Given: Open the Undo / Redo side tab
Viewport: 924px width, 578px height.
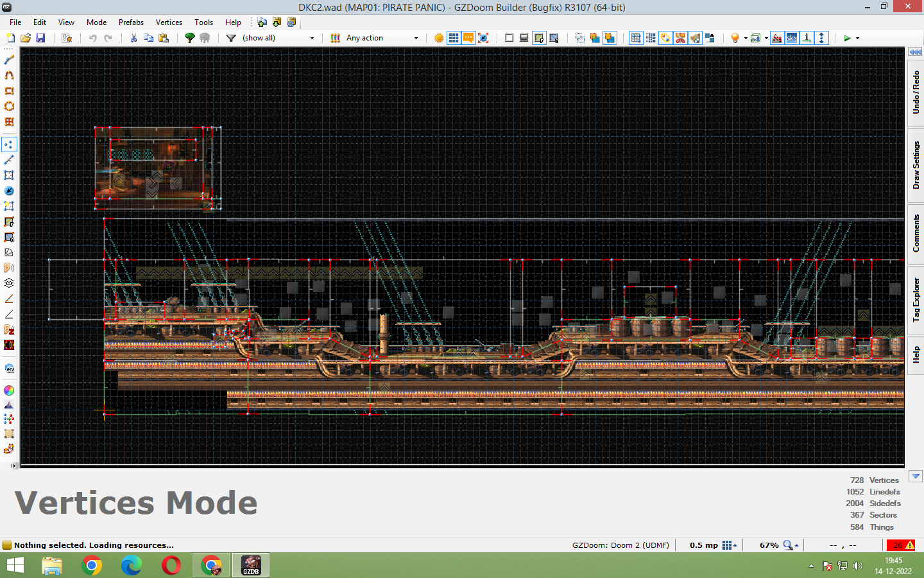Looking at the screenshot, I should click(x=916, y=92).
